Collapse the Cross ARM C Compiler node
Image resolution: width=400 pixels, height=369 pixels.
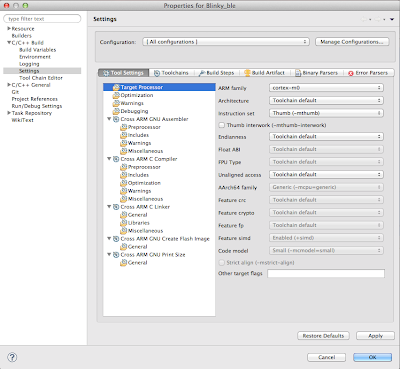(109, 159)
